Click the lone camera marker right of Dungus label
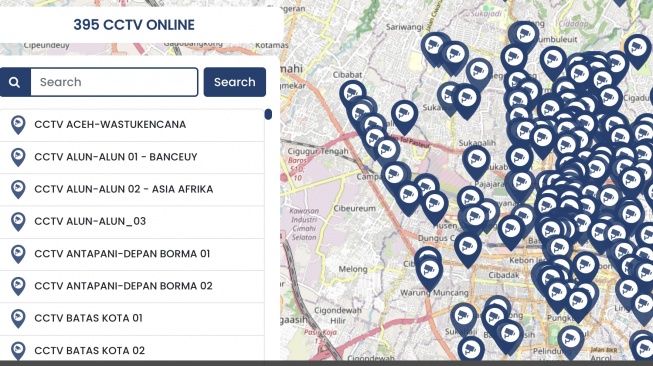The height and width of the screenshot is (366, 653). click(x=468, y=249)
